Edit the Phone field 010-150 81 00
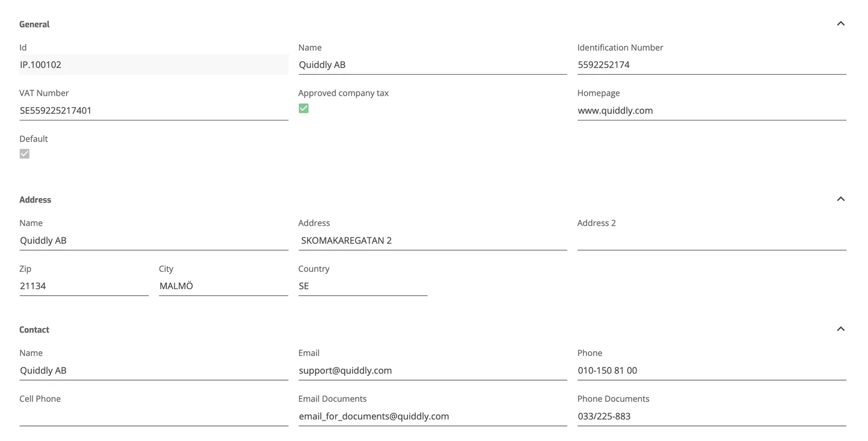The width and height of the screenshot is (868, 441). (712, 371)
